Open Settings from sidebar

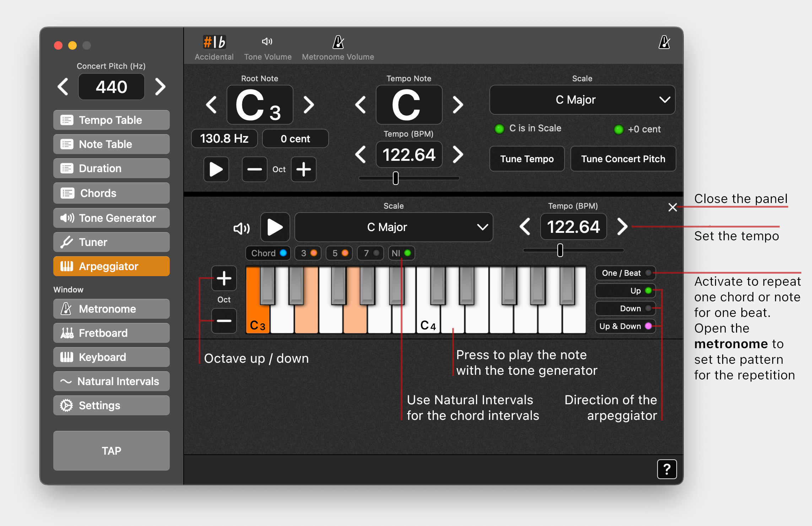point(112,405)
